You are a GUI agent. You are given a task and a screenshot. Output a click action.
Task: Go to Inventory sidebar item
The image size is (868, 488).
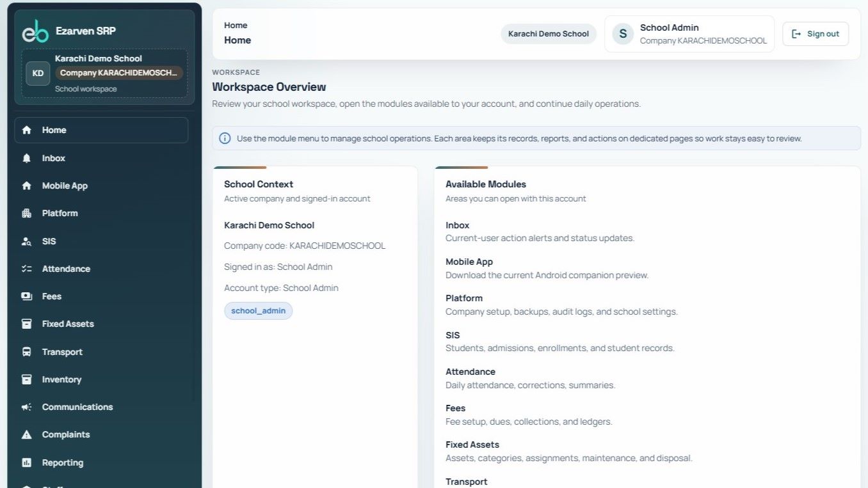pos(101,379)
